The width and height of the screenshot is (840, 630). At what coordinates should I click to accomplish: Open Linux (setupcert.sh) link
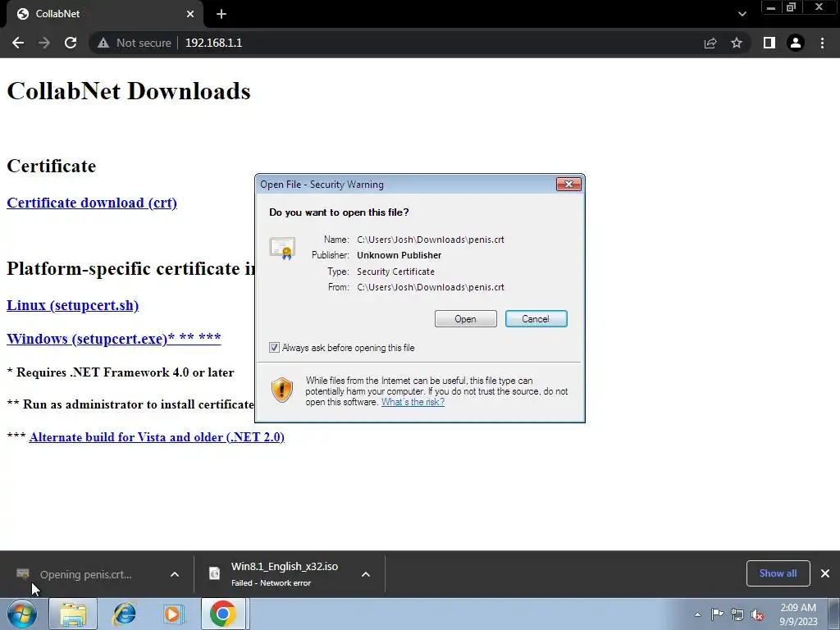[72, 305]
